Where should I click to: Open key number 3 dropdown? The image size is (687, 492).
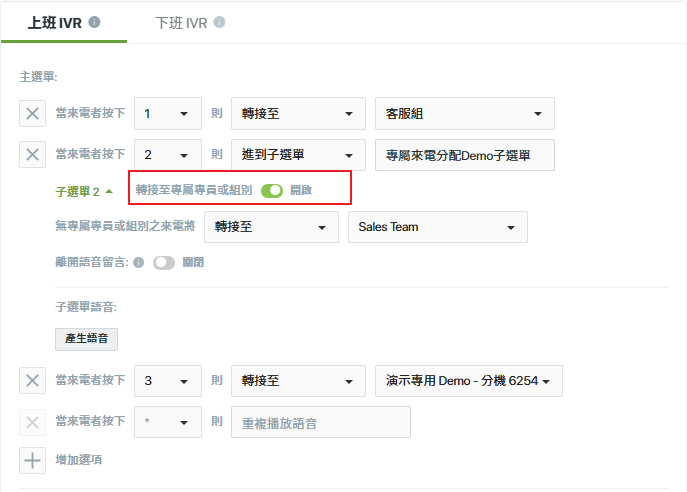(x=168, y=381)
